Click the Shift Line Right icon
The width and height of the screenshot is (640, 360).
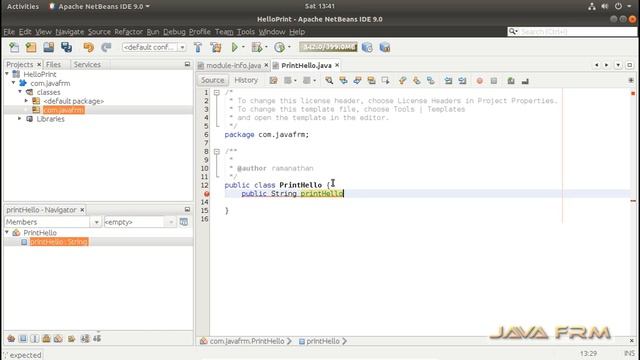(462, 81)
